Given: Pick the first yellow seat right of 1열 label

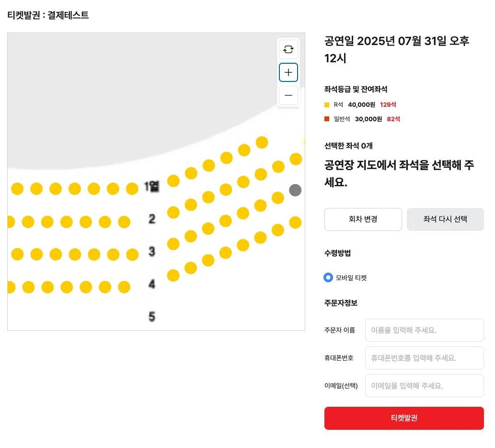Looking at the screenshot, I should (x=173, y=181).
